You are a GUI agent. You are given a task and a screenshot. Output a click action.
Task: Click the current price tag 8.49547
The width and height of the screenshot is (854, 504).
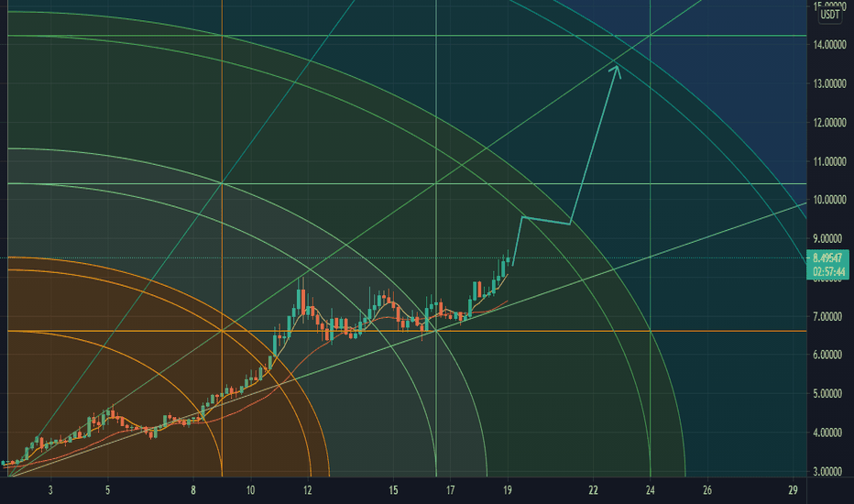[827, 257]
